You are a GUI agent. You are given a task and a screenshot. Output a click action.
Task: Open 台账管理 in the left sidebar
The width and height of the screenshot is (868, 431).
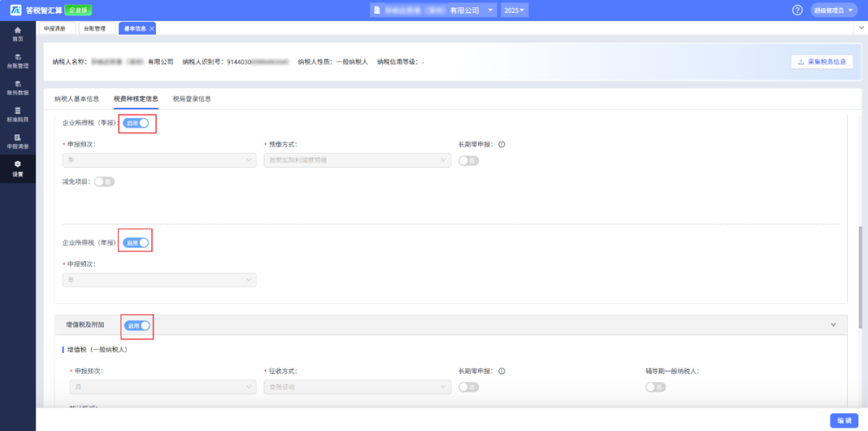[18, 61]
